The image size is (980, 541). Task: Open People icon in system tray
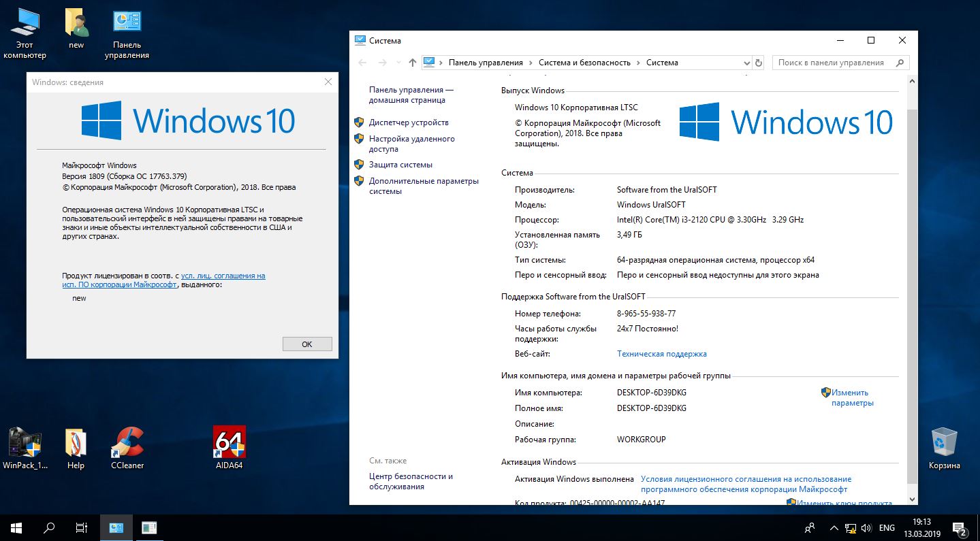click(x=810, y=527)
